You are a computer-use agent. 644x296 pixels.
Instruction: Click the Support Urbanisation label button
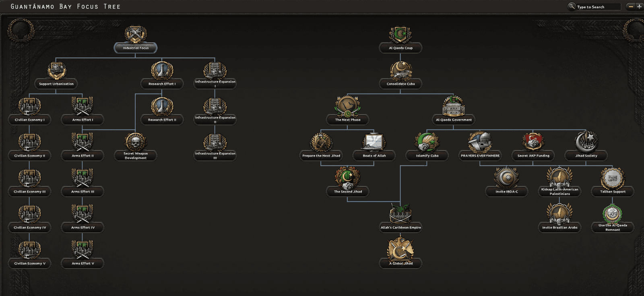click(x=56, y=84)
